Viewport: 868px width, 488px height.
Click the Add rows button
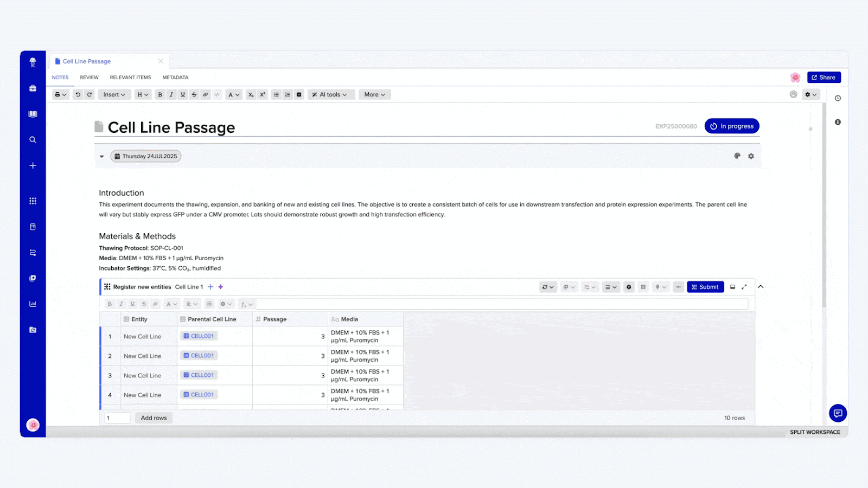[154, 418]
